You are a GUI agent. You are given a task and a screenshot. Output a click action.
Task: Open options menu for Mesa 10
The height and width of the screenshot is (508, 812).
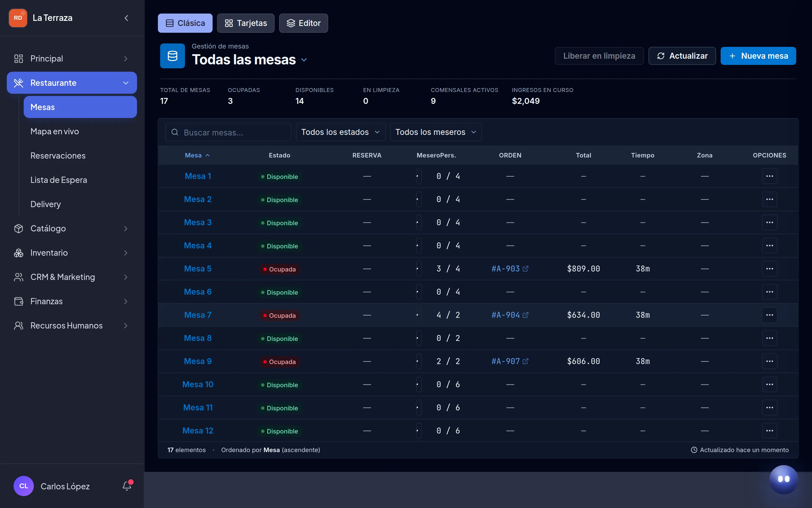769,384
